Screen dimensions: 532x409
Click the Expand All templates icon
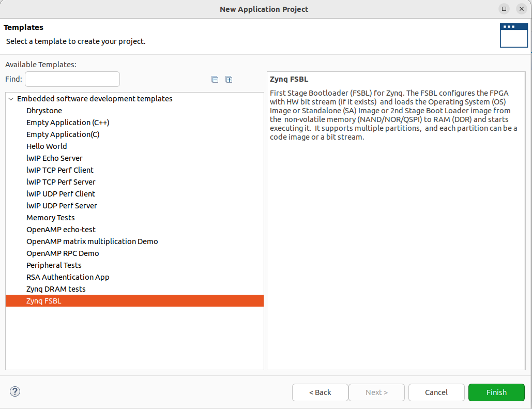click(x=229, y=80)
